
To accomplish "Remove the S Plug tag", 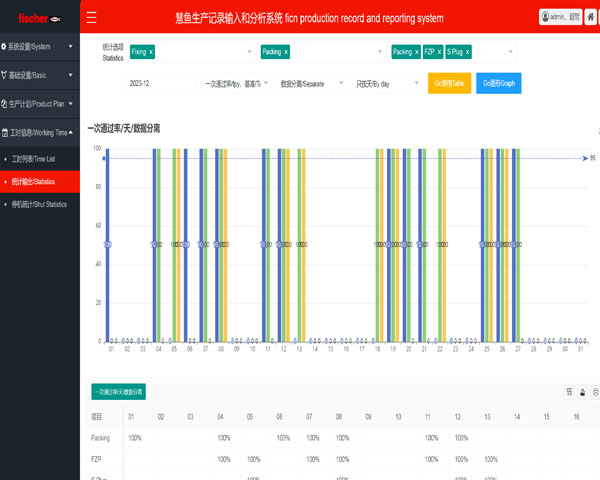I will pos(467,51).
